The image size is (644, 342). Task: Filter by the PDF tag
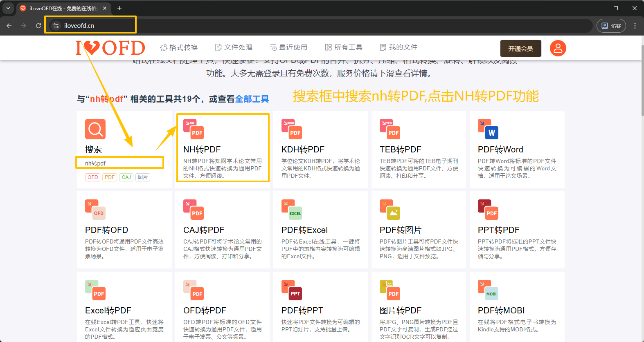pos(110,177)
